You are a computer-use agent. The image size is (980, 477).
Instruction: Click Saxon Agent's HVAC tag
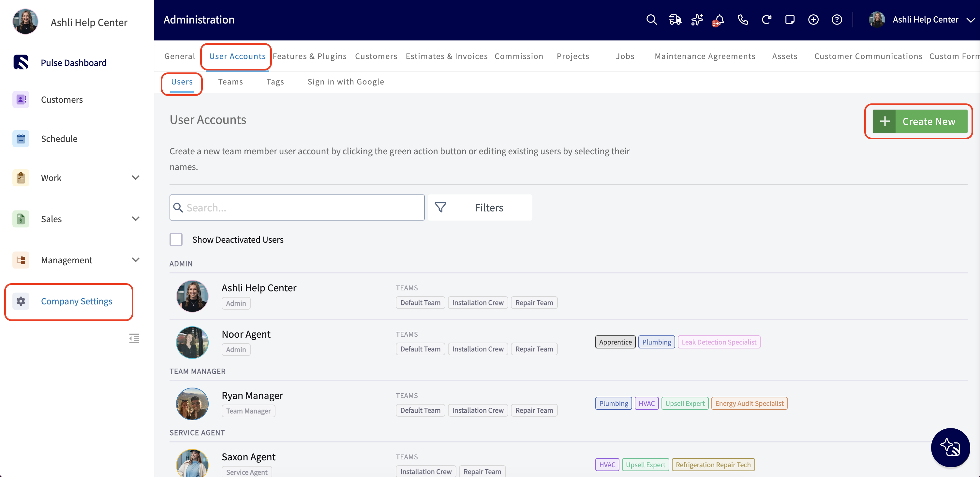point(607,464)
